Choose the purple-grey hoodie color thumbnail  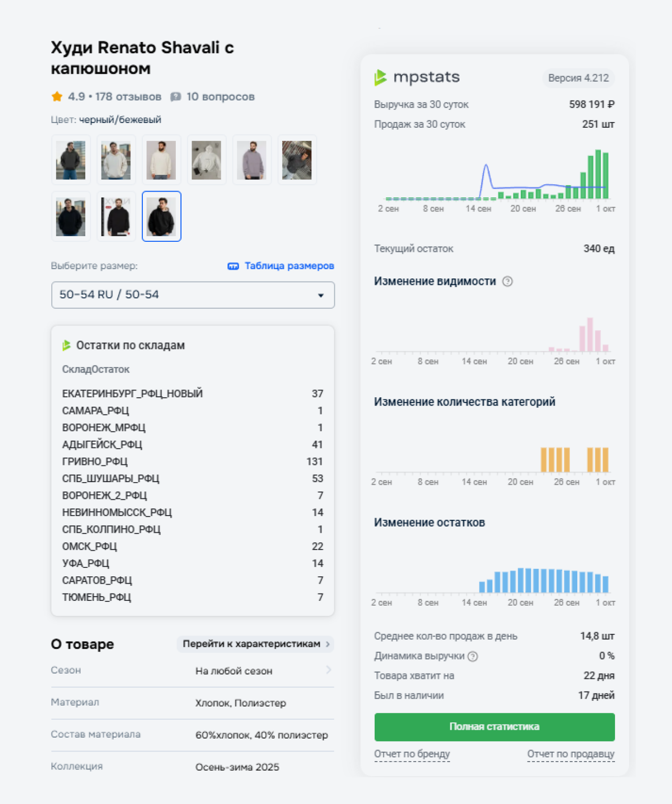click(252, 160)
